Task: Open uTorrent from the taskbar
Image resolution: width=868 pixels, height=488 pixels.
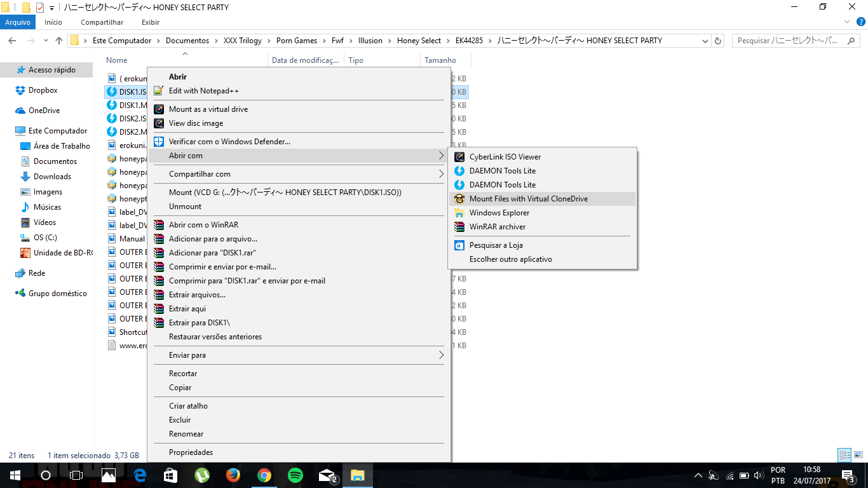Action: point(202,475)
